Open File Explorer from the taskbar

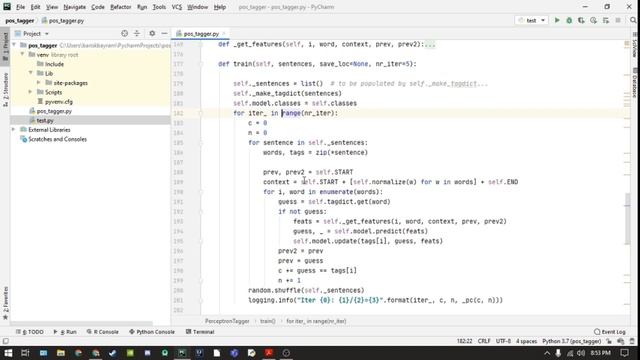61,353
